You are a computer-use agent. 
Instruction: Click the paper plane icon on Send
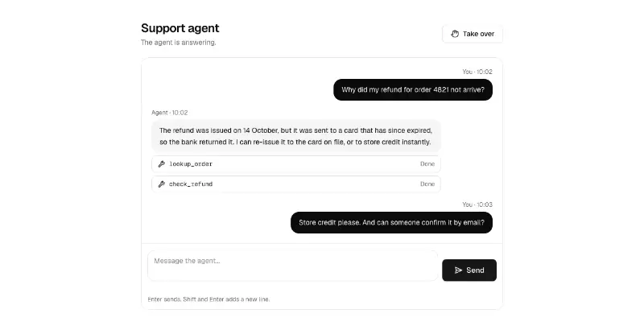[458, 270]
